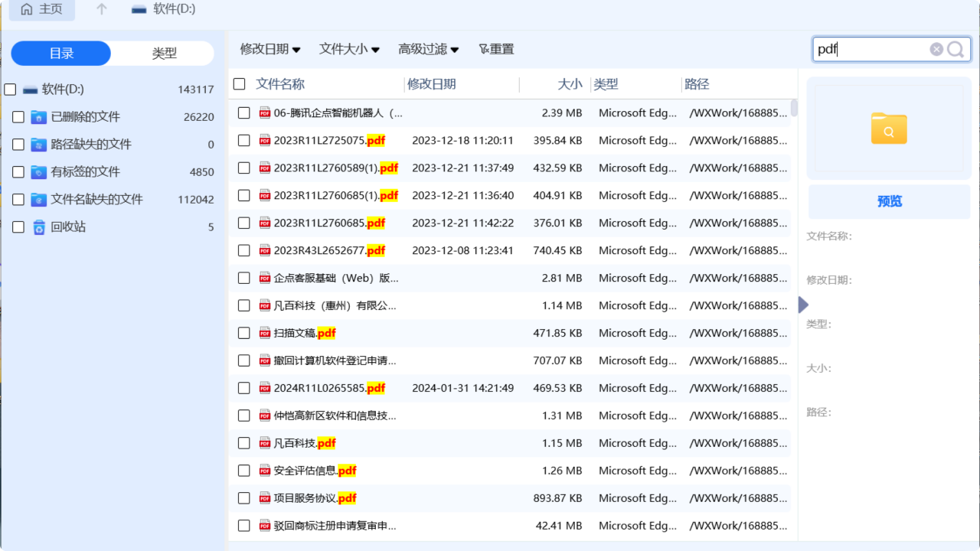
Task: Switch to the 类型 tab
Action: [x=162, y=53]
